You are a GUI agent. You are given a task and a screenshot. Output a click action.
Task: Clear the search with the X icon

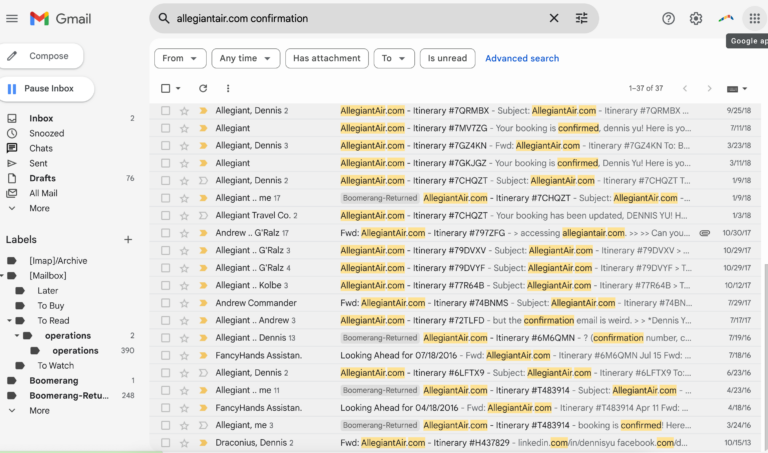point(554,18)
